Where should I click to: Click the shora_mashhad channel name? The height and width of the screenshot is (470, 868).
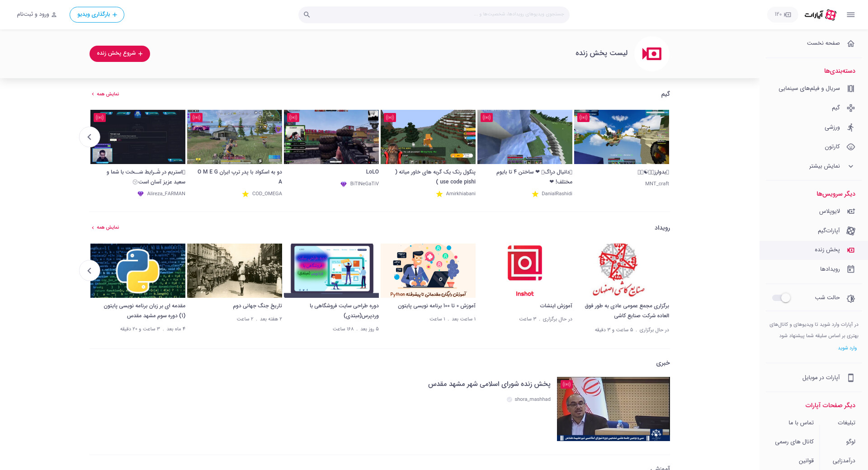click(533, 399)
